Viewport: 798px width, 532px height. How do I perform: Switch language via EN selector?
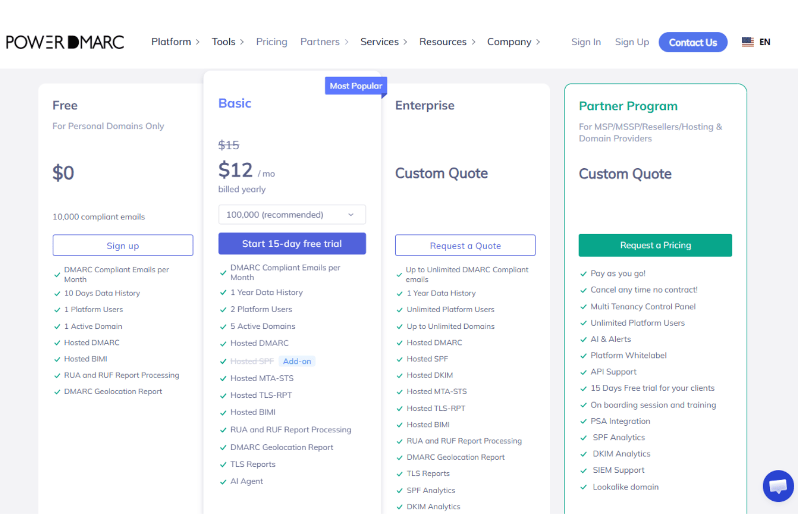coord(765,42)
